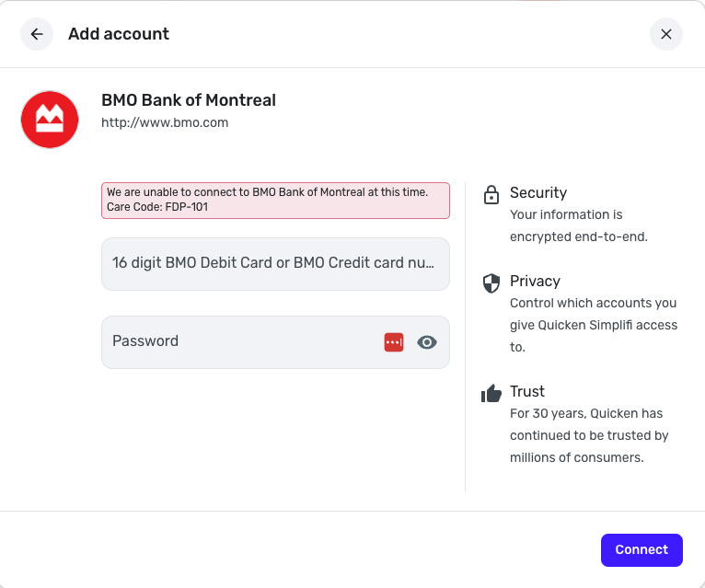Show password with the eye icon

426,342
